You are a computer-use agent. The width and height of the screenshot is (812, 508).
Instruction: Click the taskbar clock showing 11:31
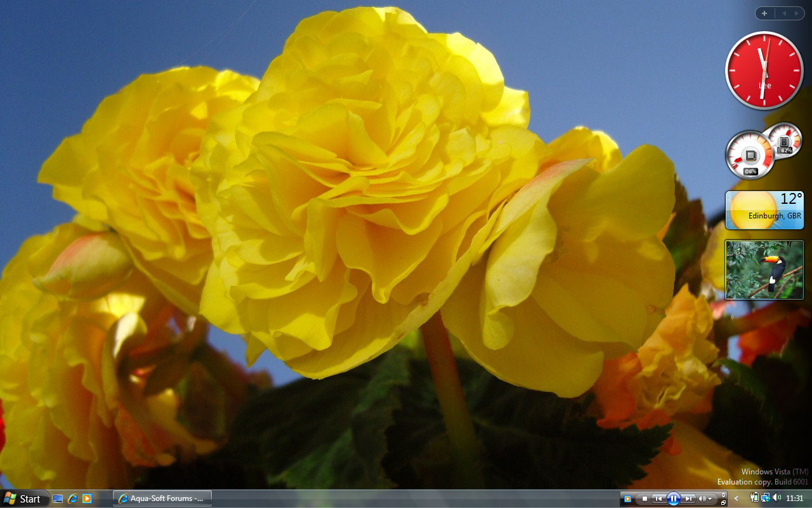[x=795, y=498]
